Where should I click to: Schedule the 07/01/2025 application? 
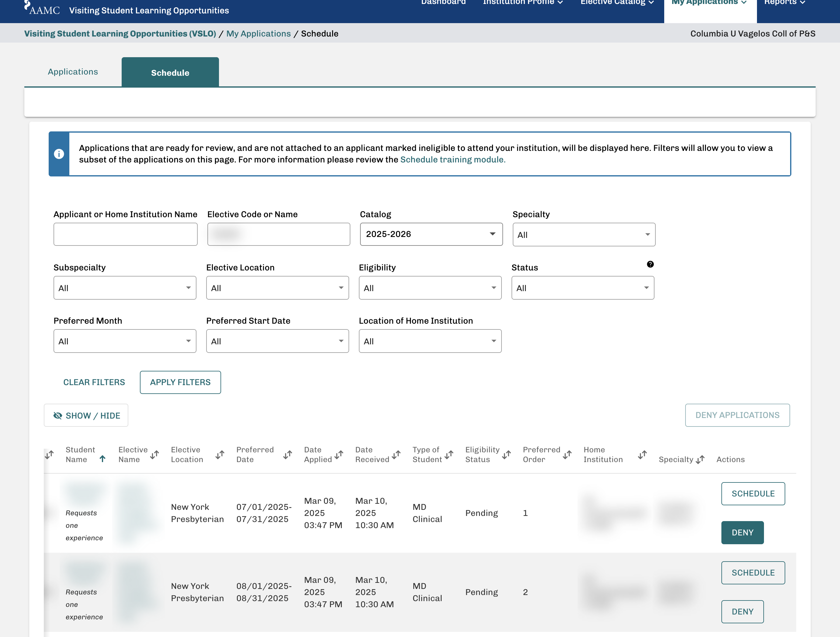tap(753, 494)
